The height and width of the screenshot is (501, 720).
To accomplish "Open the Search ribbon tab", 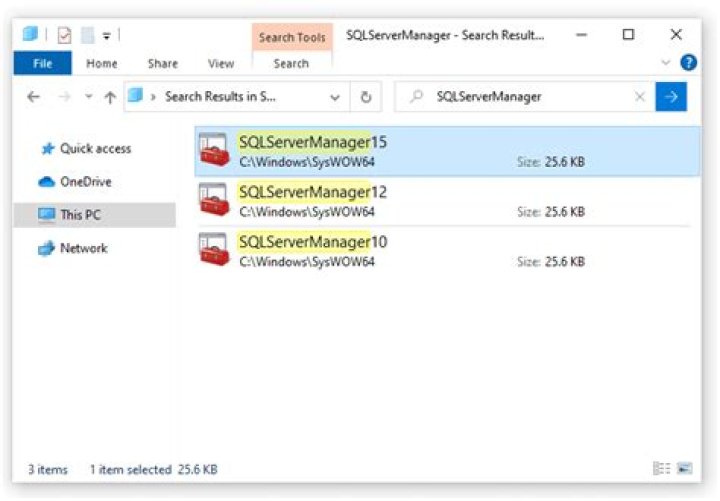I will pos(291,63).
